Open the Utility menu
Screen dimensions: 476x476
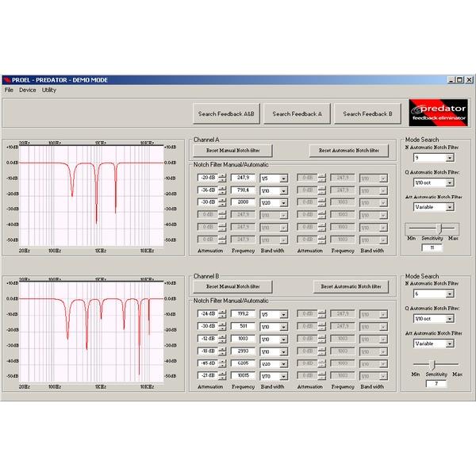(49, 90)
